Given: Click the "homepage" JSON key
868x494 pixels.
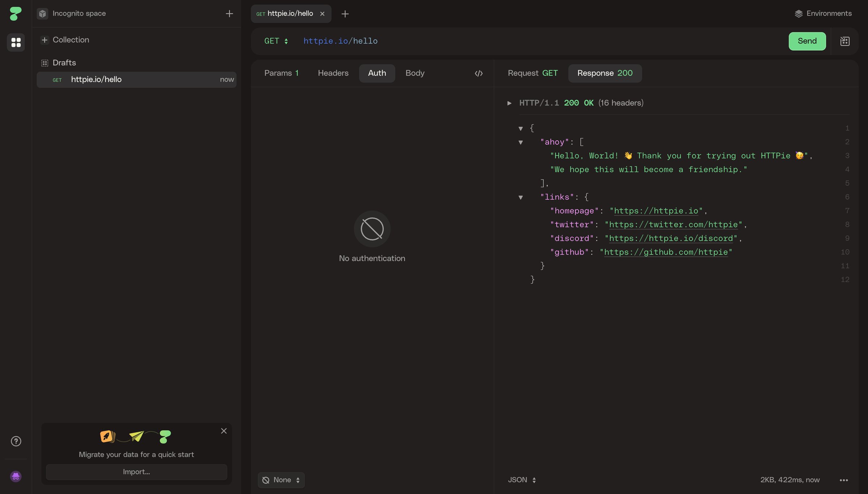Looking at the screenshot, I should pos(574,211).
